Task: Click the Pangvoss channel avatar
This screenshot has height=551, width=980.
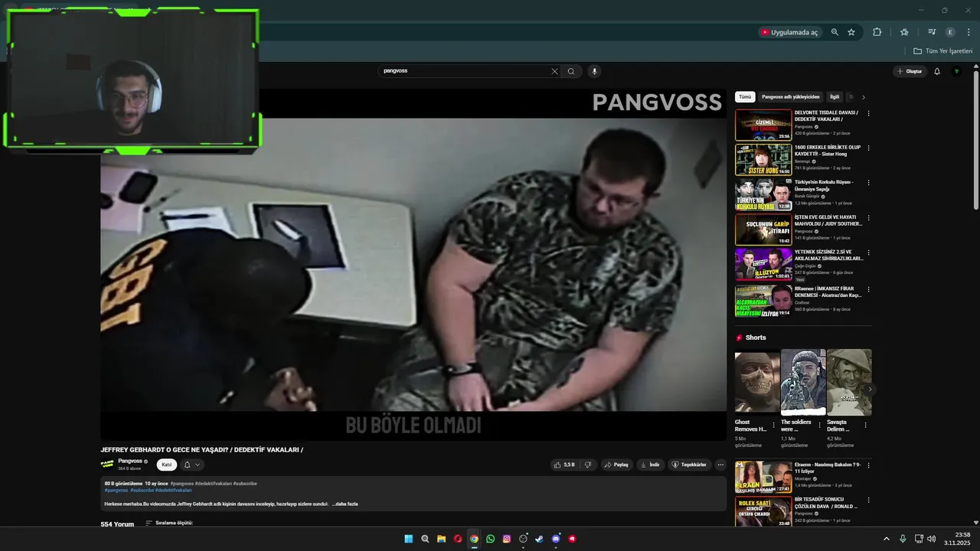Action: coord(107,465)
